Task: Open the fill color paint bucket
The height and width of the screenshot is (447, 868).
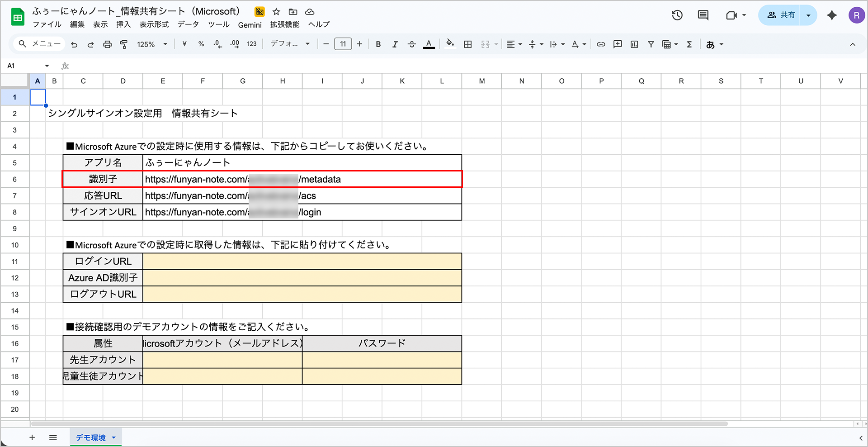Action: 450,44
